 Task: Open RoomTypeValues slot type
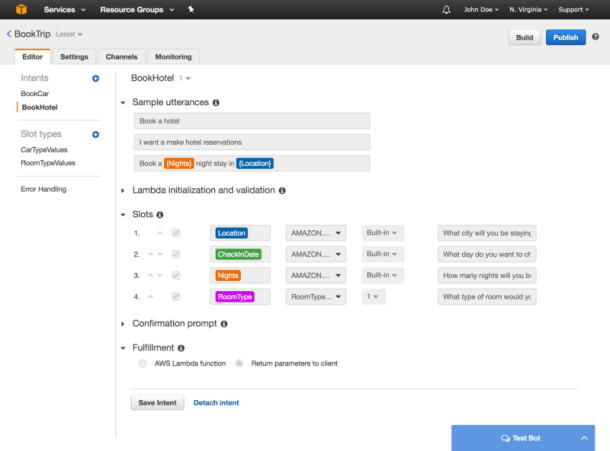point(48,163)
